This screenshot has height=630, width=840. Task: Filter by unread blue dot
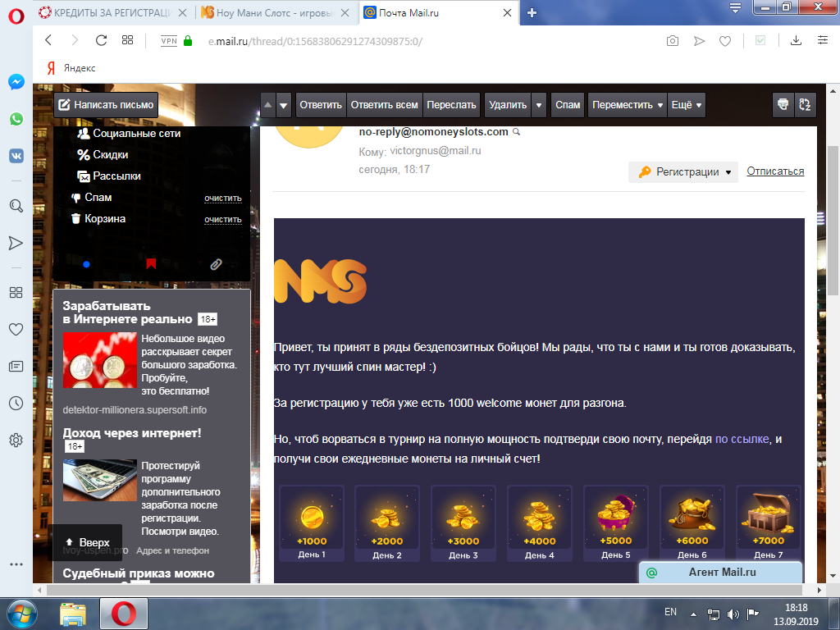[86, 264]
